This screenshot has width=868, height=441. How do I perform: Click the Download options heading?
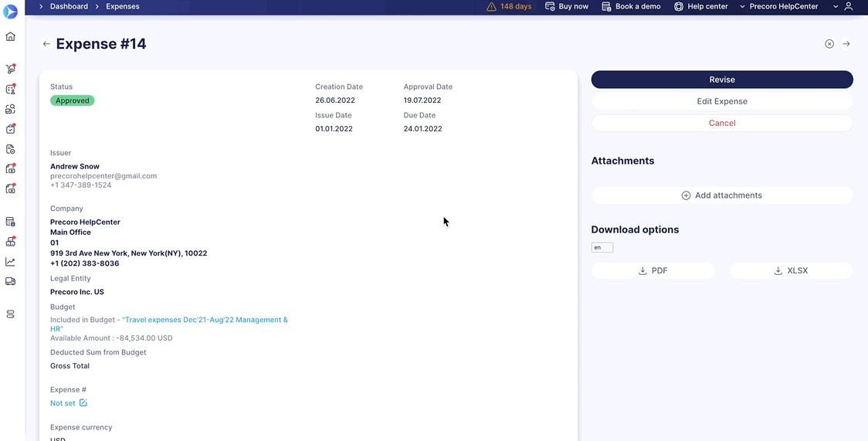[x=635, y=229]
